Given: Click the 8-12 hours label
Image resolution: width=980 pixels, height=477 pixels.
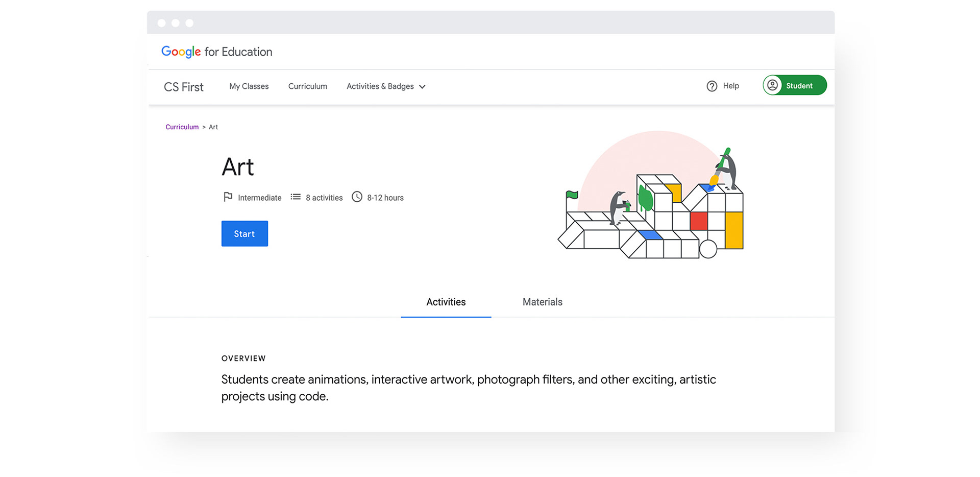Looking at the screenshot, I should pyautogui.click(x=385, y=198).
